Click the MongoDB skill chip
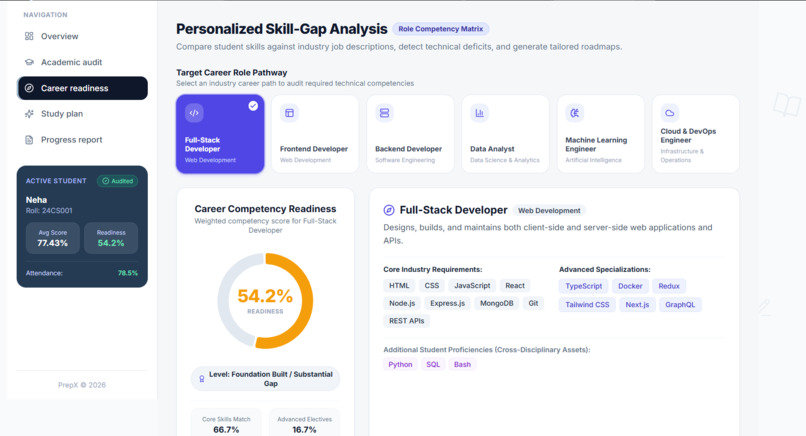This screenshot has width=806, height=436. pyautogui.click(x=497, y=303)
